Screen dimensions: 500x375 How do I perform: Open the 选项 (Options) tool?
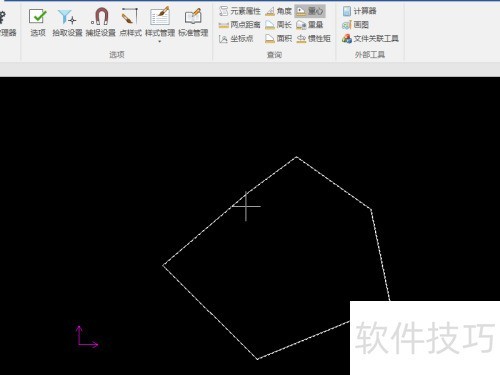pos(38,22)
